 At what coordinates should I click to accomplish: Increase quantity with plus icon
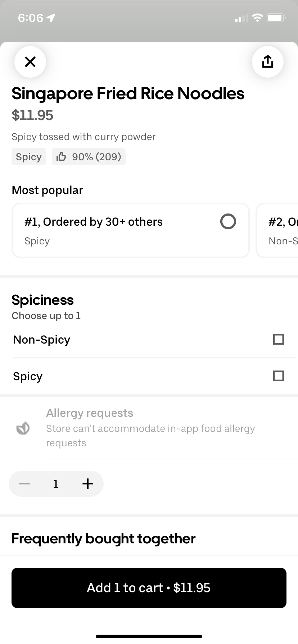click(x=87, y=484)
